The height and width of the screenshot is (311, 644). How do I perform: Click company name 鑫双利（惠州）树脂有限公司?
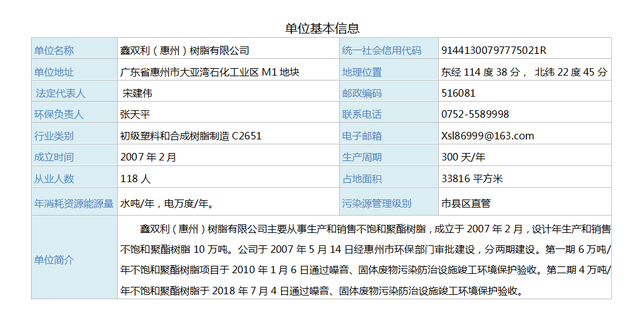point(185,50)
